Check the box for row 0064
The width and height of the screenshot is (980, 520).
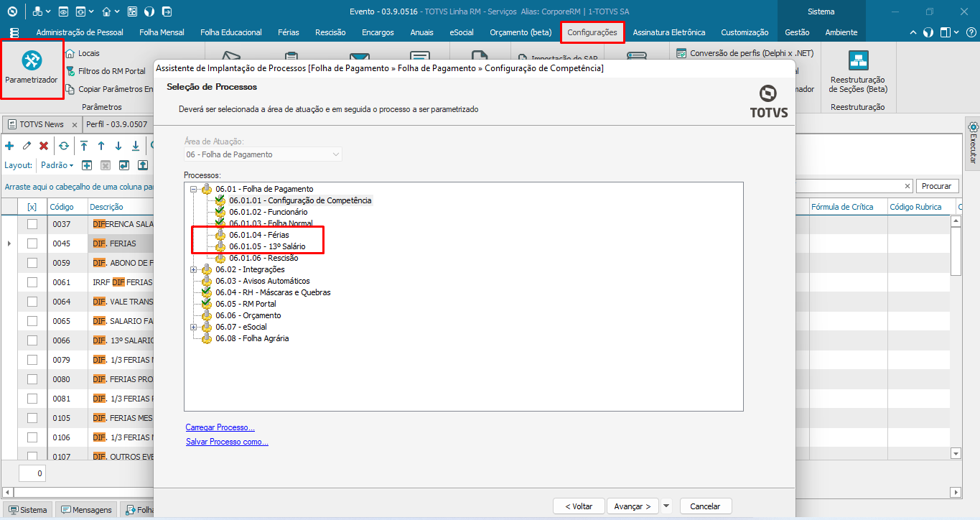coord(32,302)
